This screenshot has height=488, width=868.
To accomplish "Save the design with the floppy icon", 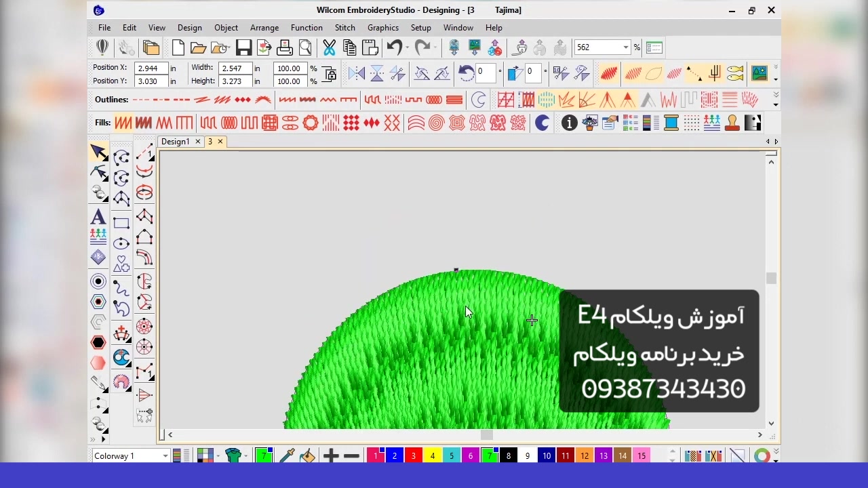I will [x=243, y=47].
